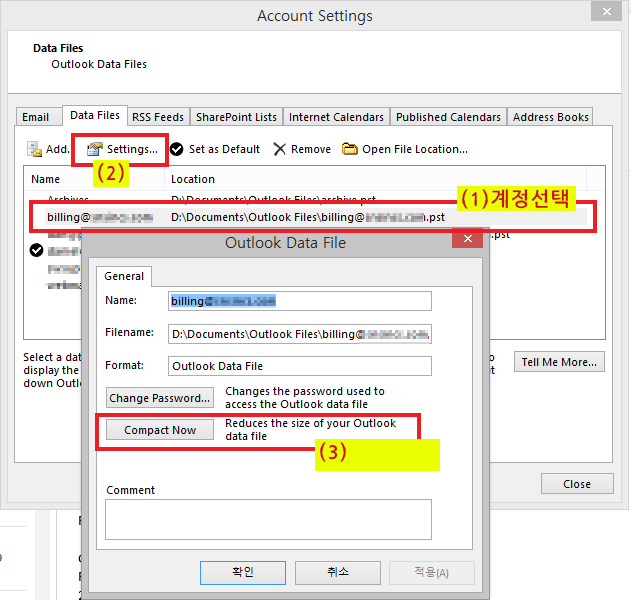Click the Remove X icon

[x=279, y=149]
